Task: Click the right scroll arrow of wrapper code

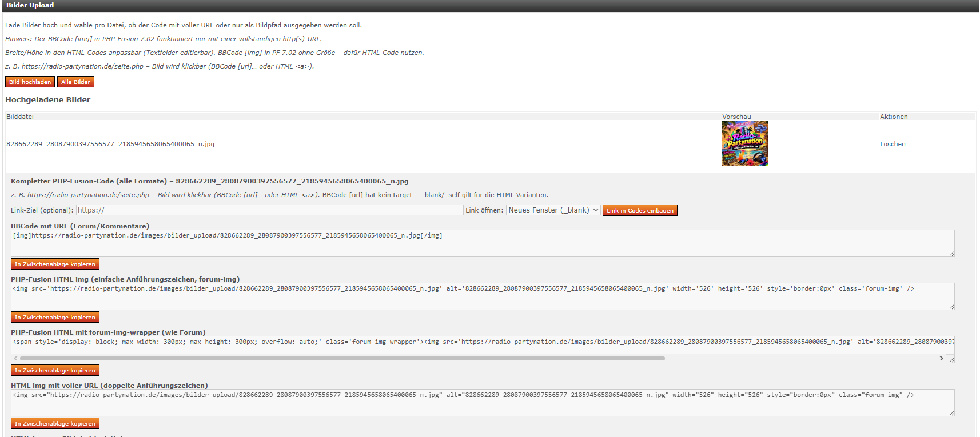Action: click(x=941, y=359)
